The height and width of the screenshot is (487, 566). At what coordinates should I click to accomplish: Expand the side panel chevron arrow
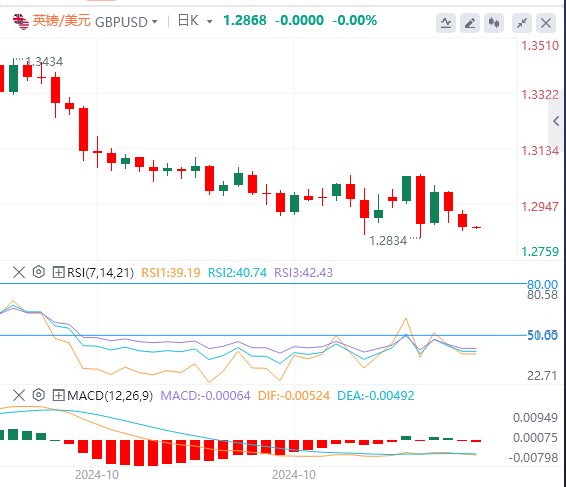[x=556, y=121]
